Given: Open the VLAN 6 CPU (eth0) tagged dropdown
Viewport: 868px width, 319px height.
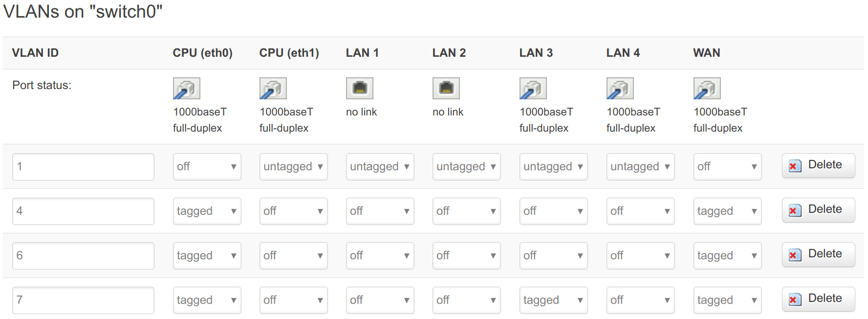Looking at the screenshot, I should pyautogui.click(x=207, y=256).
